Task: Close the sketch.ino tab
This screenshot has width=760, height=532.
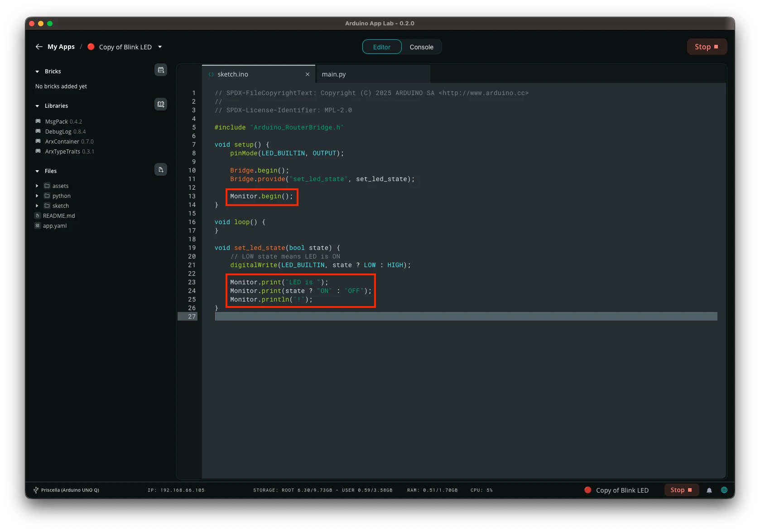Action: pyautogui.click(x=308, y=74)
